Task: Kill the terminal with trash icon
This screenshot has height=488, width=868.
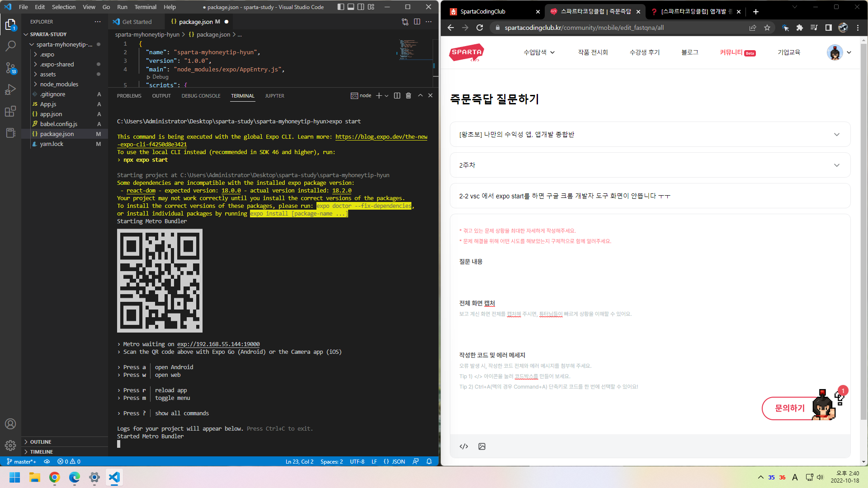Action: pos(409,96)
